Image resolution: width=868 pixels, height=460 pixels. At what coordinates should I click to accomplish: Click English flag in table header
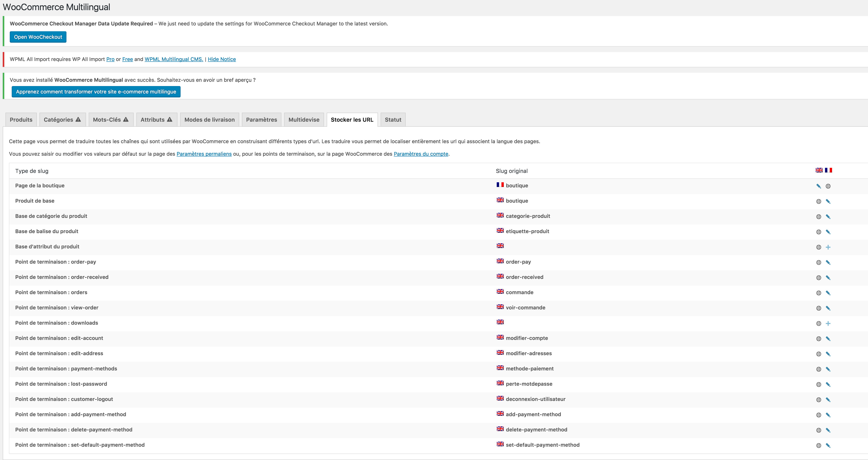pos(819,170)
